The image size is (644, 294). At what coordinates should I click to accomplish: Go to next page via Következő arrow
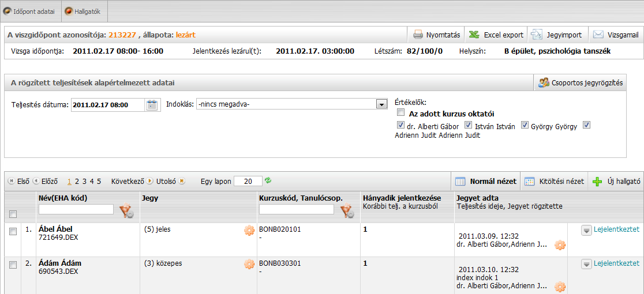(x=150, y=181)
